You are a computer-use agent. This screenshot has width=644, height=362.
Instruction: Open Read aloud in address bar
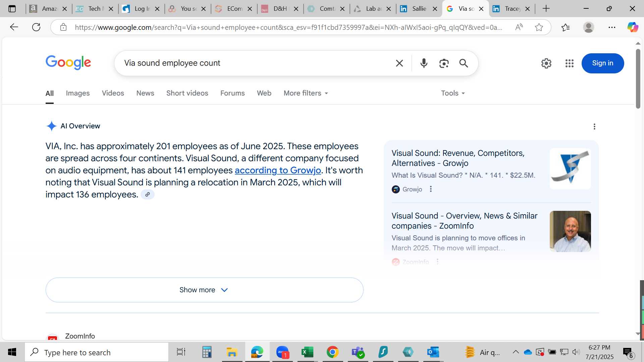coord(519,27)
